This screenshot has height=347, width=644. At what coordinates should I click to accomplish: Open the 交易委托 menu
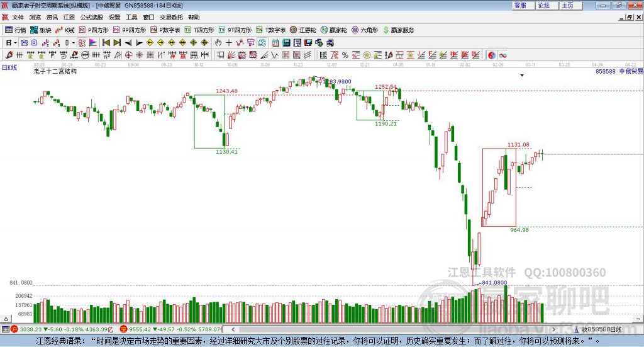click(x=171, y=17)
